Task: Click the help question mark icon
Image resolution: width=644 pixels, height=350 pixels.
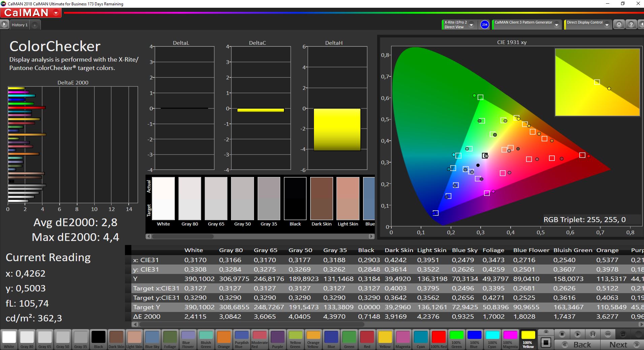Action: click(x=631, y=25)
